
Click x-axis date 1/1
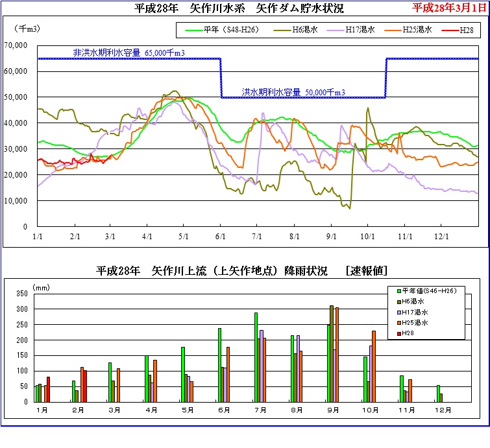[38, 237]
